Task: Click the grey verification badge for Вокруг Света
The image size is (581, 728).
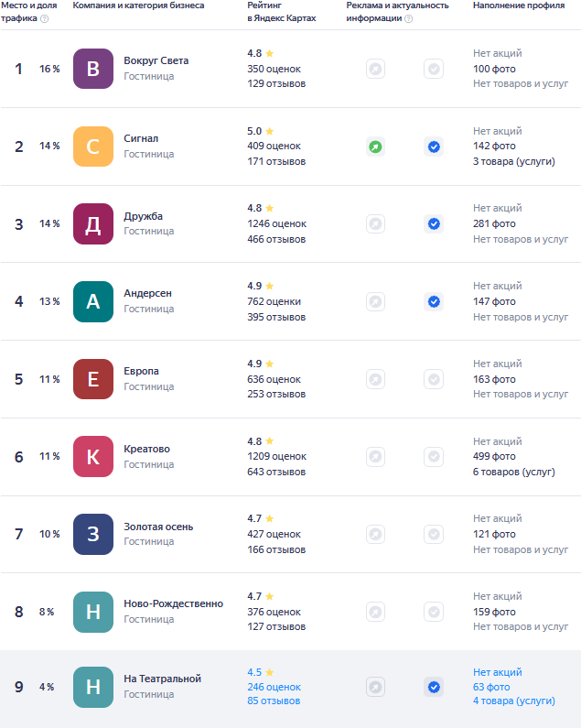Action: point(434,69)
